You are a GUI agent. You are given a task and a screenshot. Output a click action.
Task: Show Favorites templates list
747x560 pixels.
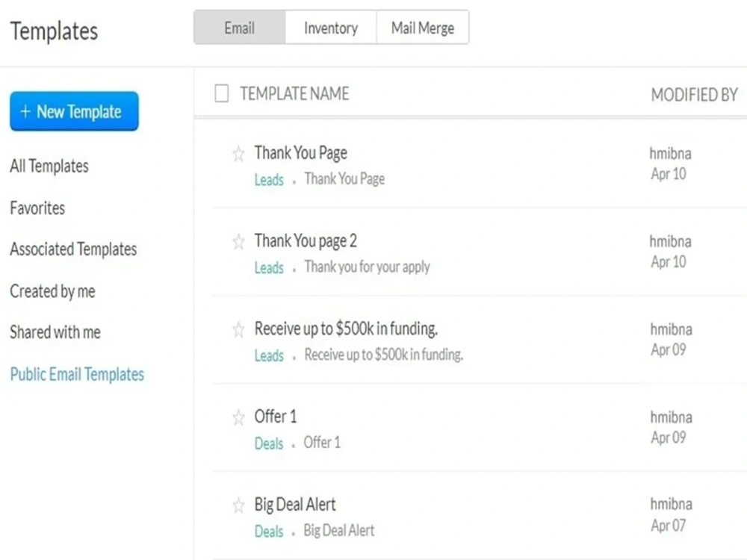[37, 208]
